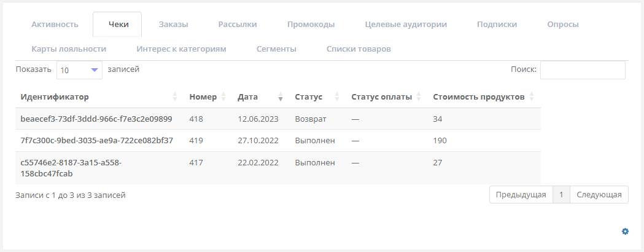644x252 pixels.
Task: Click product cost value 27
Action: click(437, 162)
